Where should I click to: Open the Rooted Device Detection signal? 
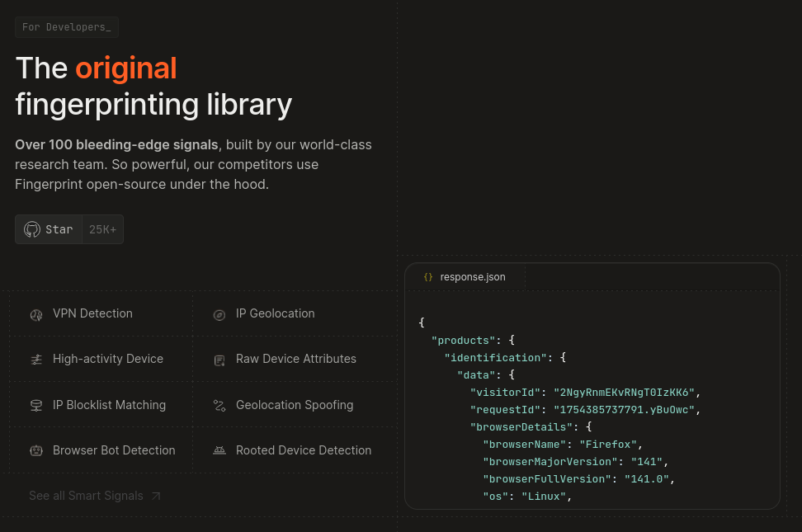tap(295, 450)
